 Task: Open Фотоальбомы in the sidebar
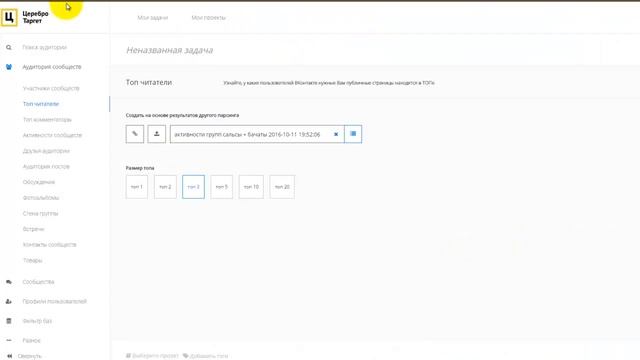[41, 198]
